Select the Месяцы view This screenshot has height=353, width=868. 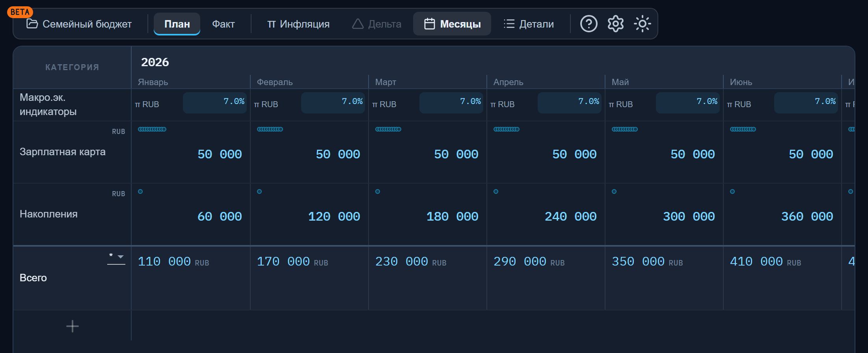(452, 24)
